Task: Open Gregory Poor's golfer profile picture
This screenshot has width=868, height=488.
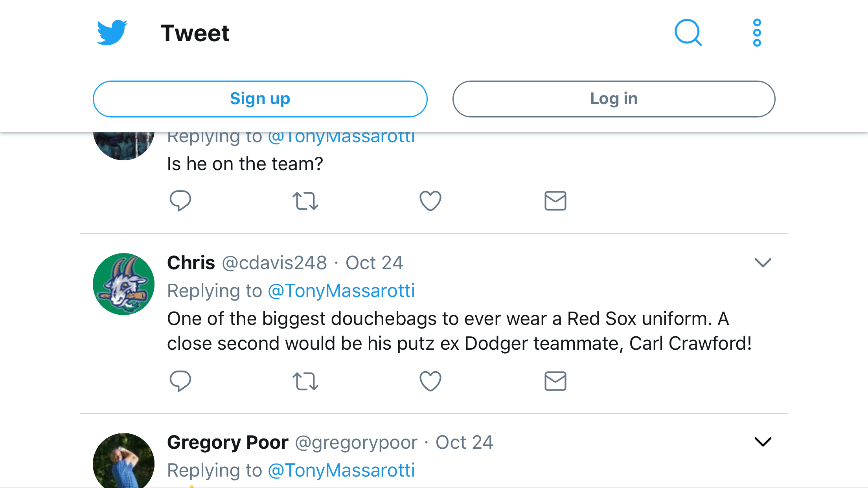Action: tap(124, 462)
